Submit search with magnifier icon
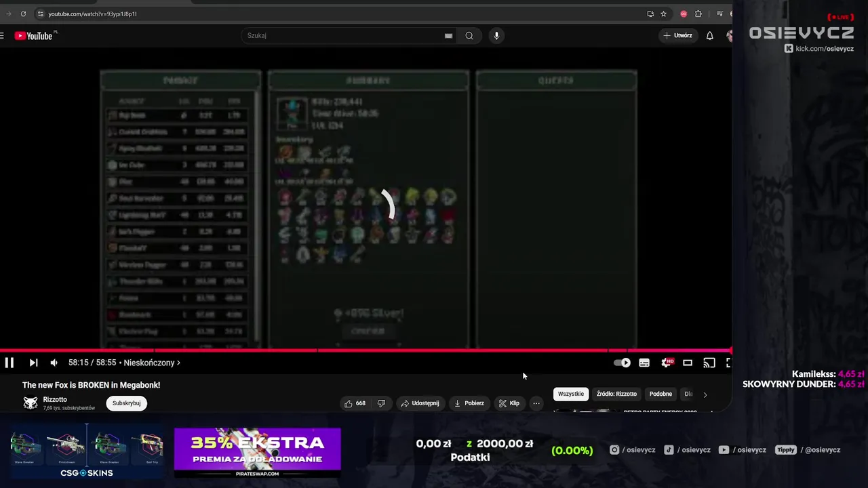The width and height of the screenshot is (868, 488). [x=469, y=36]
